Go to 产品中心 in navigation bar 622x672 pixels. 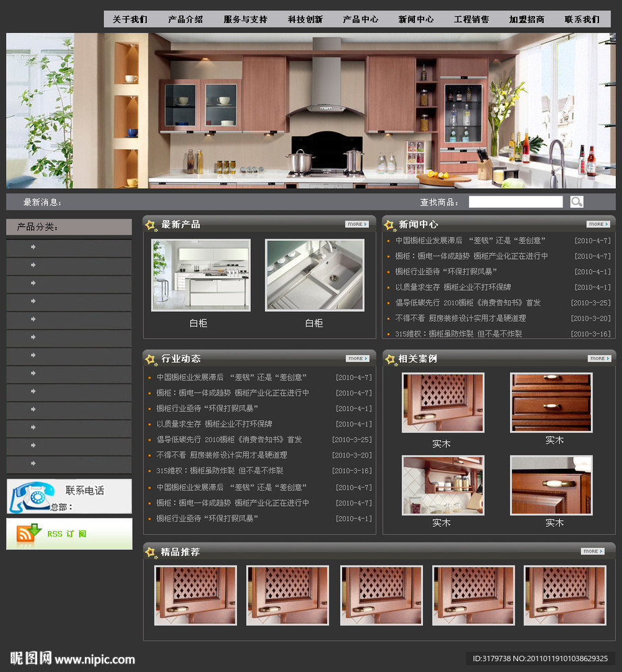(x=360, y=20)
